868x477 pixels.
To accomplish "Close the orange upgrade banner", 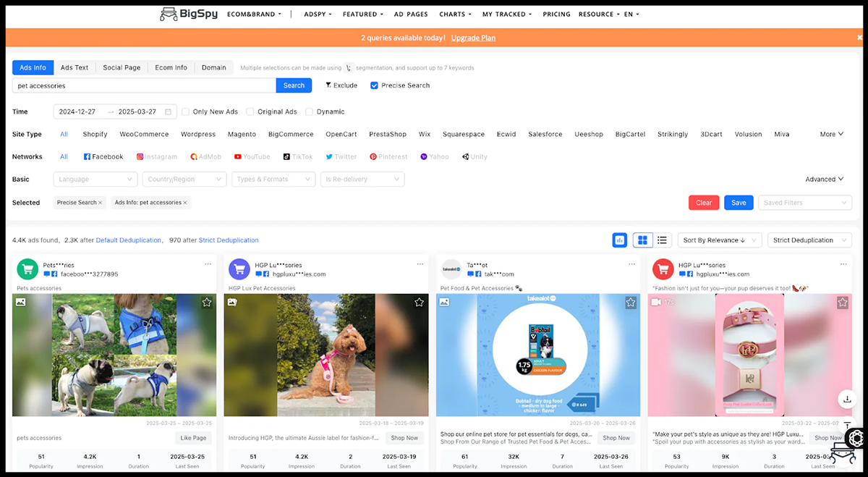I will (859, 38).
